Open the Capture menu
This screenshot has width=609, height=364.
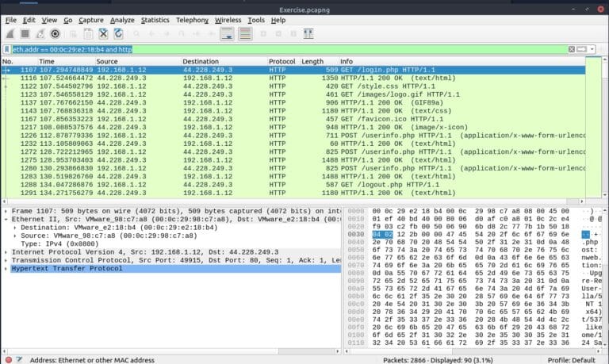point(91,20)
